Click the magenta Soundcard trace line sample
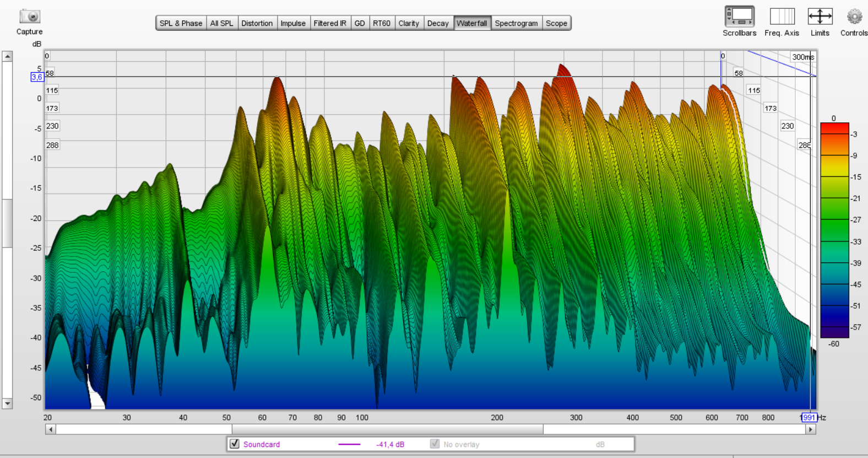Image resolution: width=868 pixels, height=458 pixels. click(349, 444)
